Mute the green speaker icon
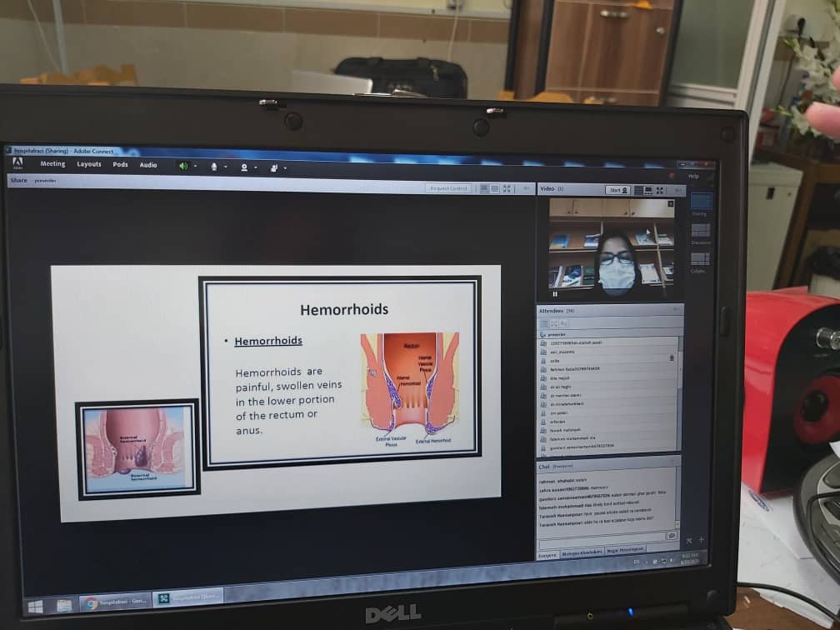Screen dimensions: 840x630 tap(183, 166)
